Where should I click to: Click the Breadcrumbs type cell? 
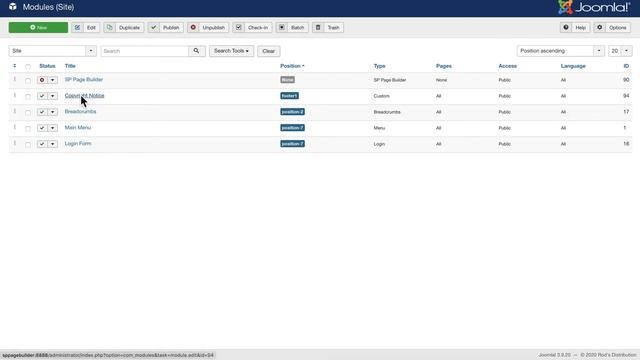[x=387, y=112]
